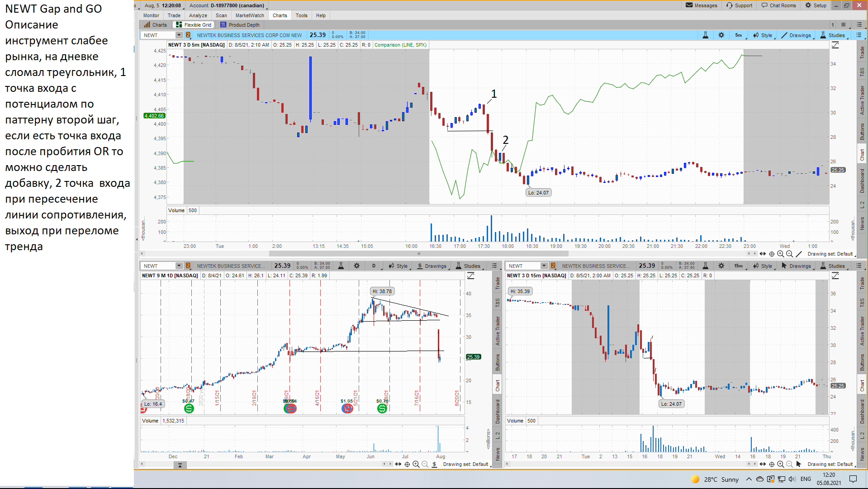868x489 pixels.
Task: Click the green dividend marker labeled $0.47
Action: click(189, 408)
